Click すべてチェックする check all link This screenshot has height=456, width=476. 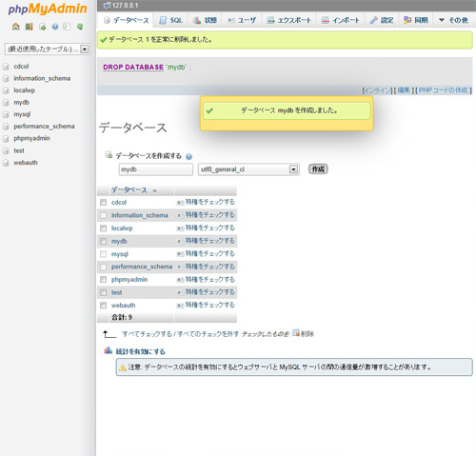click(147, 334)
